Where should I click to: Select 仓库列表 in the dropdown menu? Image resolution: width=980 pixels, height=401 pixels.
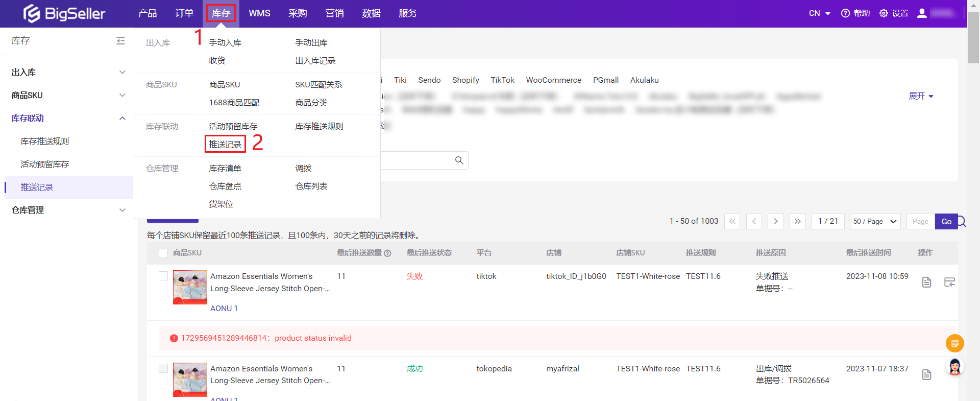[x=311, y=186]
